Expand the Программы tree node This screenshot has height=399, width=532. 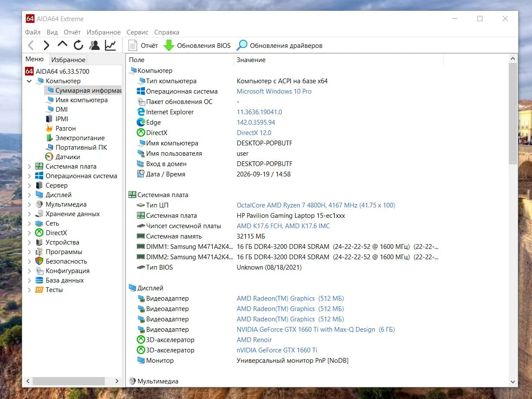point(29,252)
